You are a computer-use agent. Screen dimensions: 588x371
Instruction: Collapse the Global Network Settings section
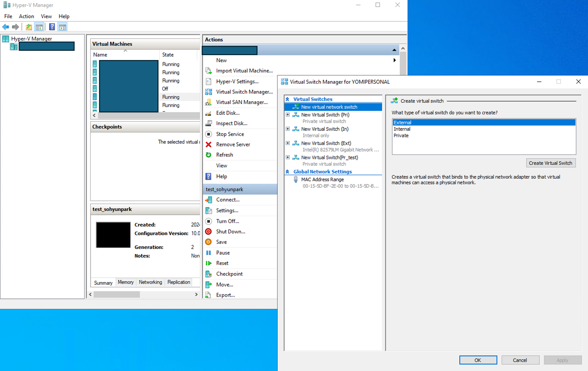click(288, 172)
